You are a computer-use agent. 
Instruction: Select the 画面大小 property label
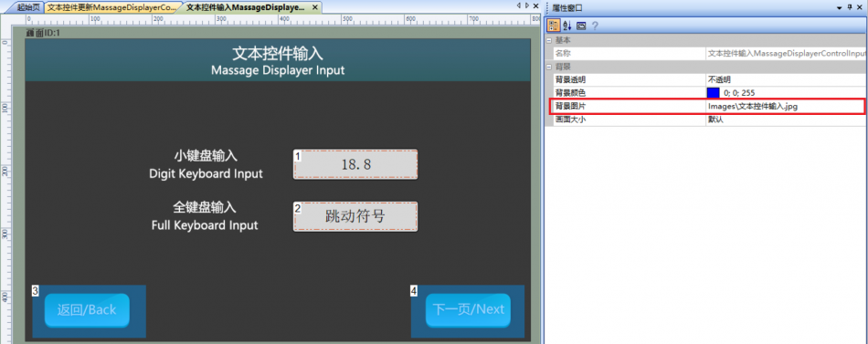tap(571, 119)
